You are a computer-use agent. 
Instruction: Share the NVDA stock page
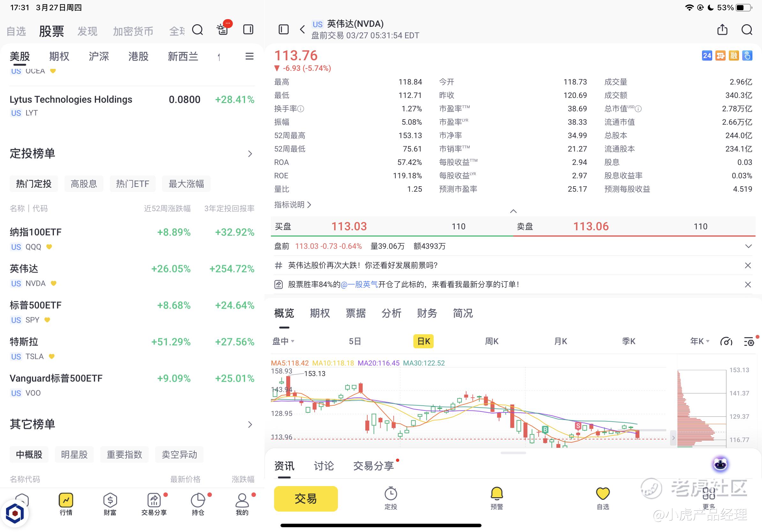point(722,30)
